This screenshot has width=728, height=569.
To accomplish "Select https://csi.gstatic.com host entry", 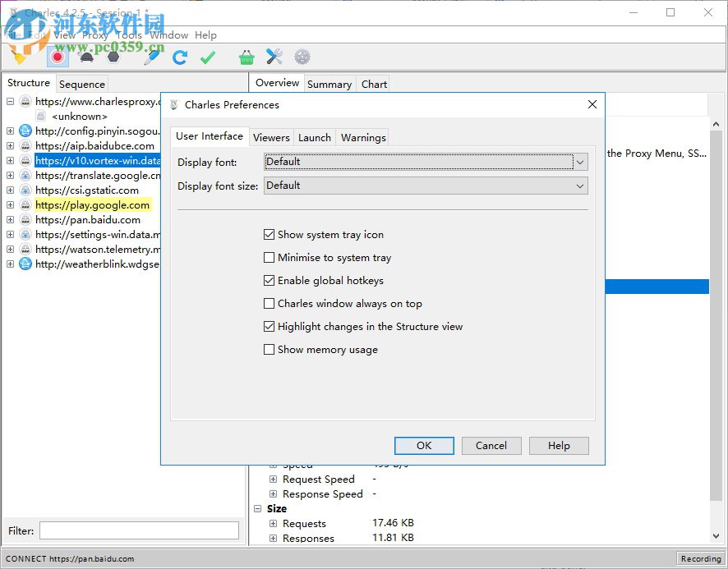I will pos(87,190).
